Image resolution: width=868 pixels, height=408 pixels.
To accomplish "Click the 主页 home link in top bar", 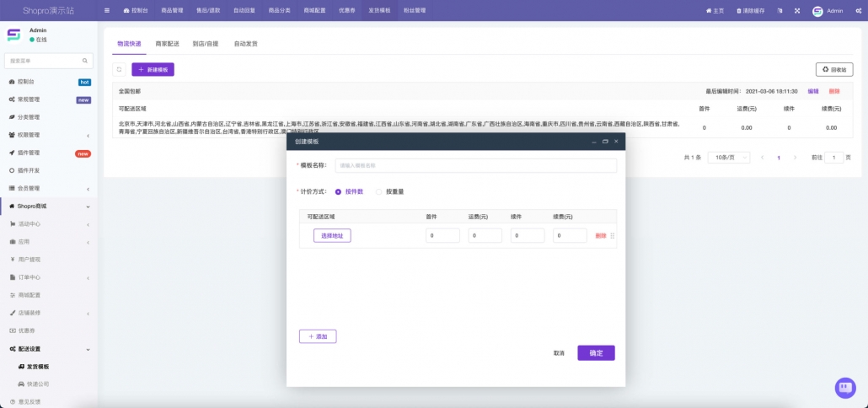I will click(x=715, y=10).
